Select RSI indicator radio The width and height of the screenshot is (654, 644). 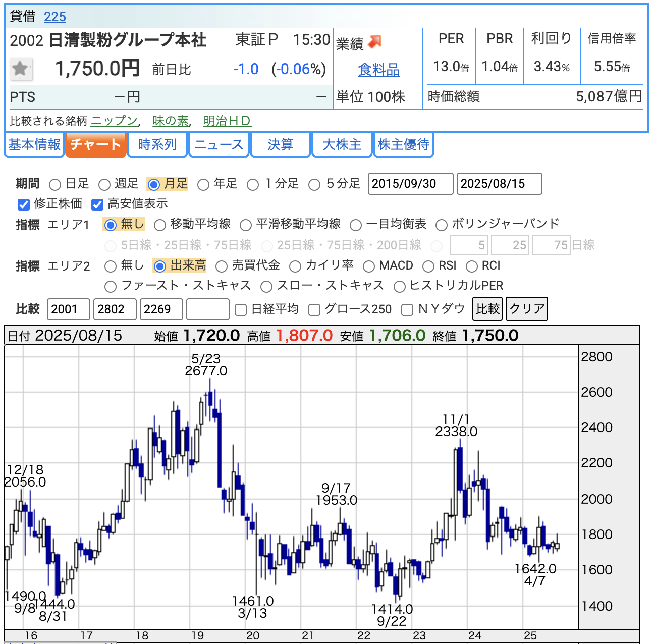click(x=428, y=266)
